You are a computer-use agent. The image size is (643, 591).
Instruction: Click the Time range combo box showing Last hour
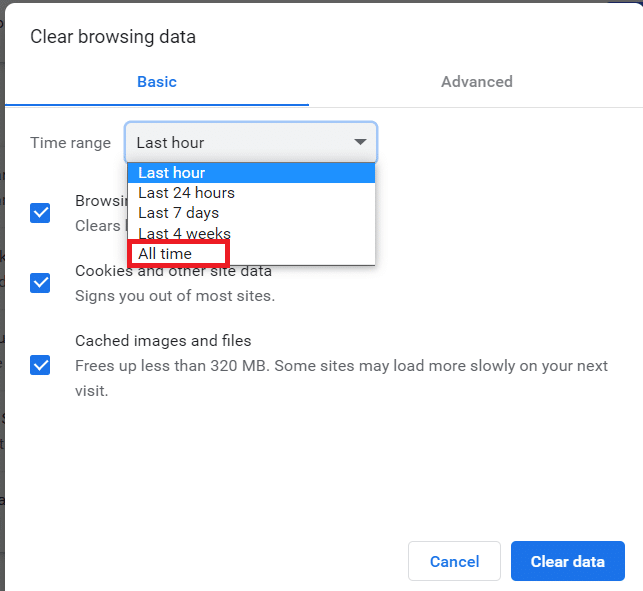(251, 142)
